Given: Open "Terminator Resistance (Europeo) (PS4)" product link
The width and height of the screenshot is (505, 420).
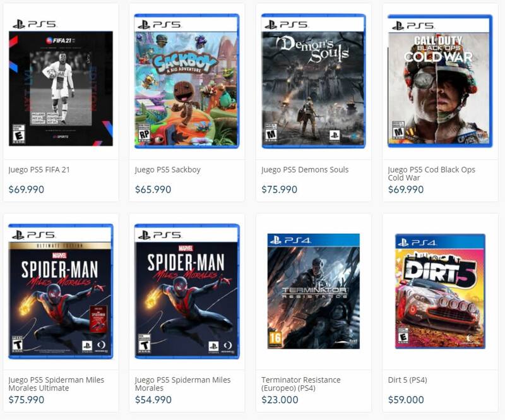Looking at the screenshot, I should [x=300, y=383].
